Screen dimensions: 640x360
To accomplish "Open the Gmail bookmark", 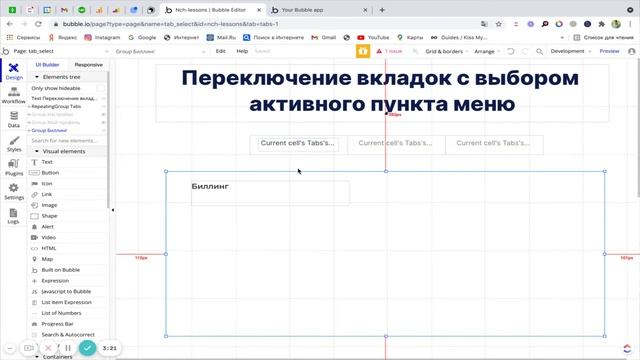I will point(324,38).
